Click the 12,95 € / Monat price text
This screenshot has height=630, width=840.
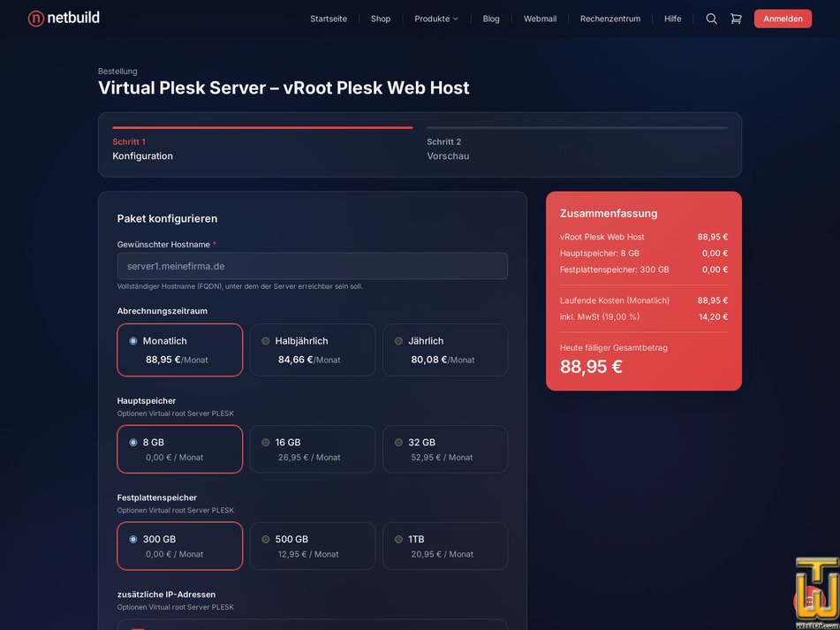308,554
